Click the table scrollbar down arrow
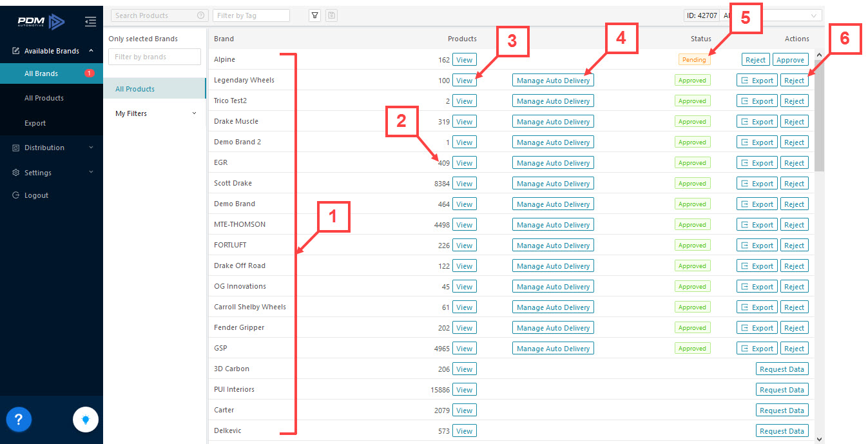The image size is (868, 444). click(819, 439)
